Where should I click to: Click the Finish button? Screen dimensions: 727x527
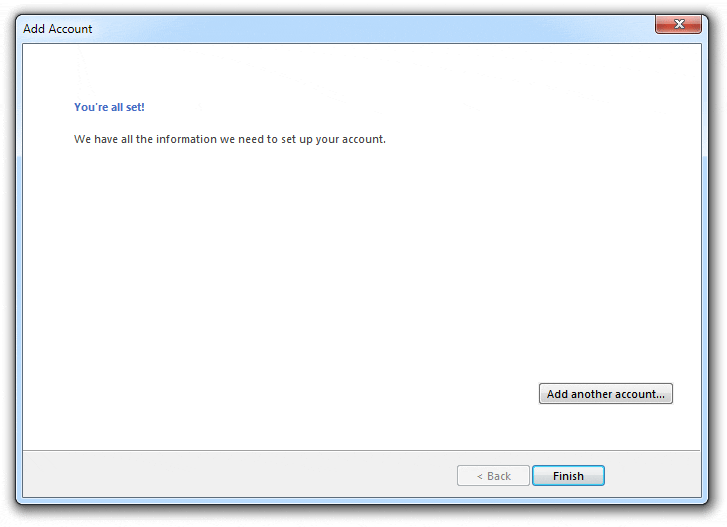click(x=568, y=476)
